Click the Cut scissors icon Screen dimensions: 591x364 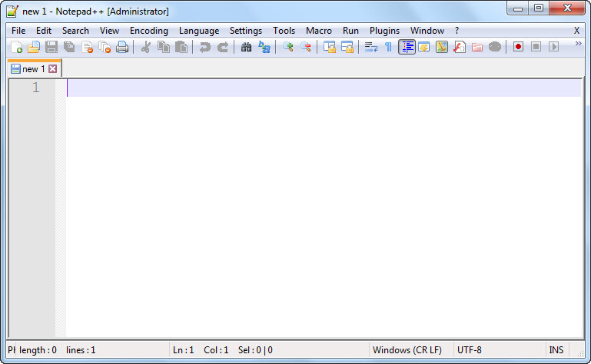click(x=145, y=47)
